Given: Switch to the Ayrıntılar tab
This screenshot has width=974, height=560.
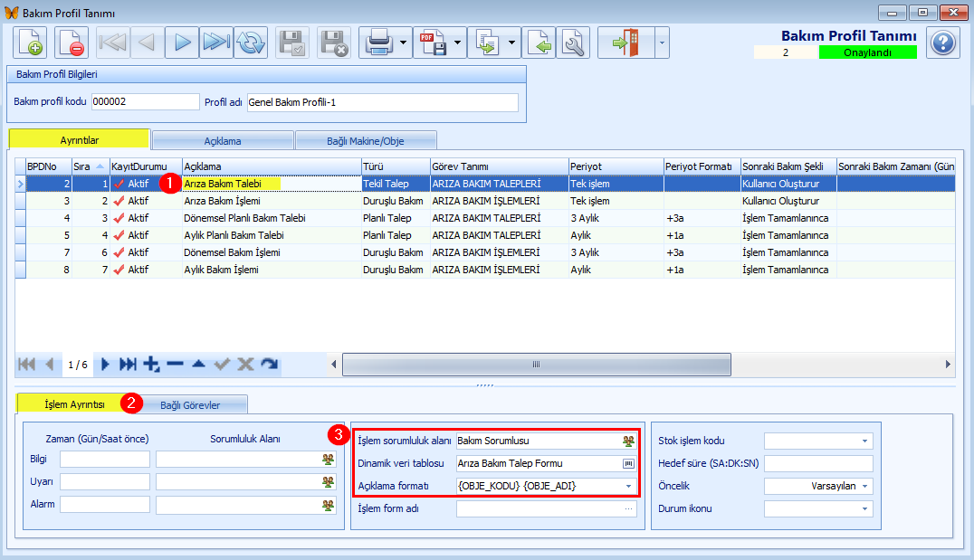Looking at the screenshot, I should click(80, 140).
